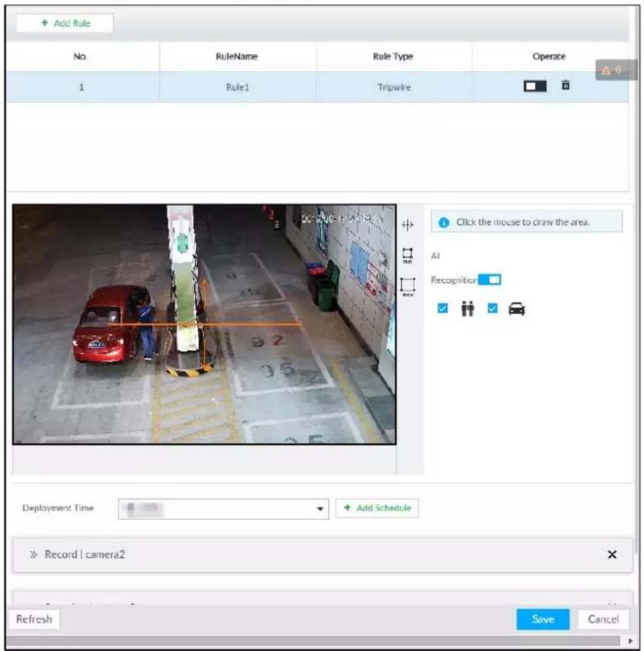The height and width of the screenshot is (651, 644).
Task: Uncheck the human detection checkbox
Action: 443,308
